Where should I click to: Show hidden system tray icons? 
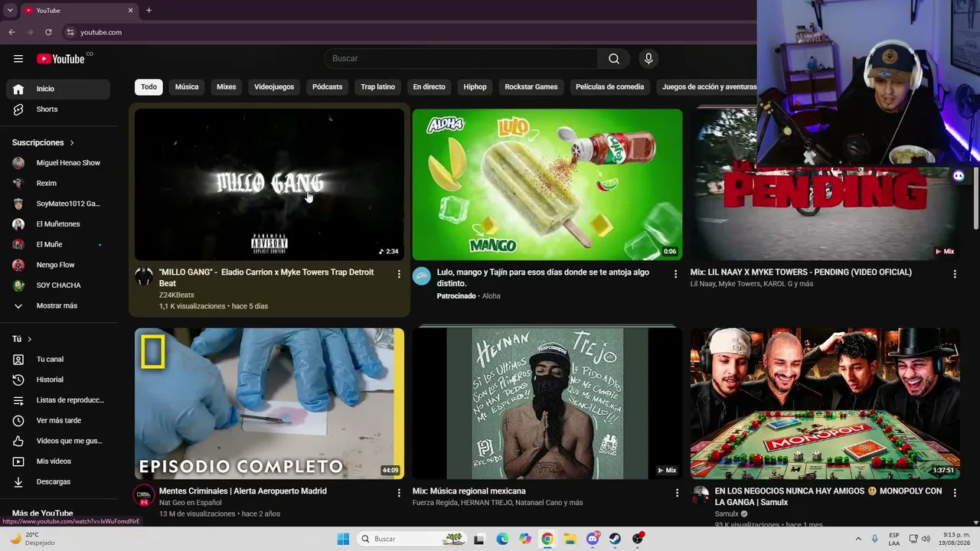[x=857, y=539]
